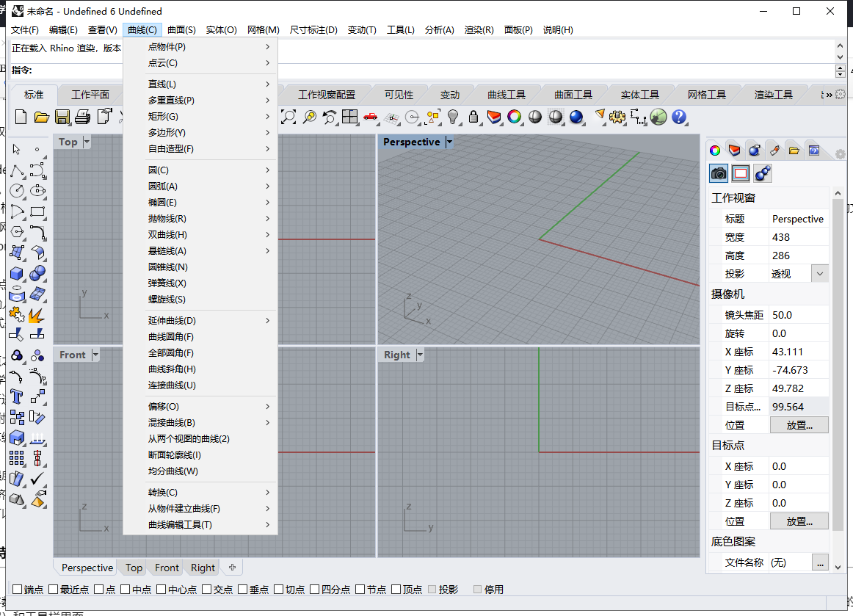Click the Explode burst icon
The width and height of the screenshot is (853, 616).
37,314
